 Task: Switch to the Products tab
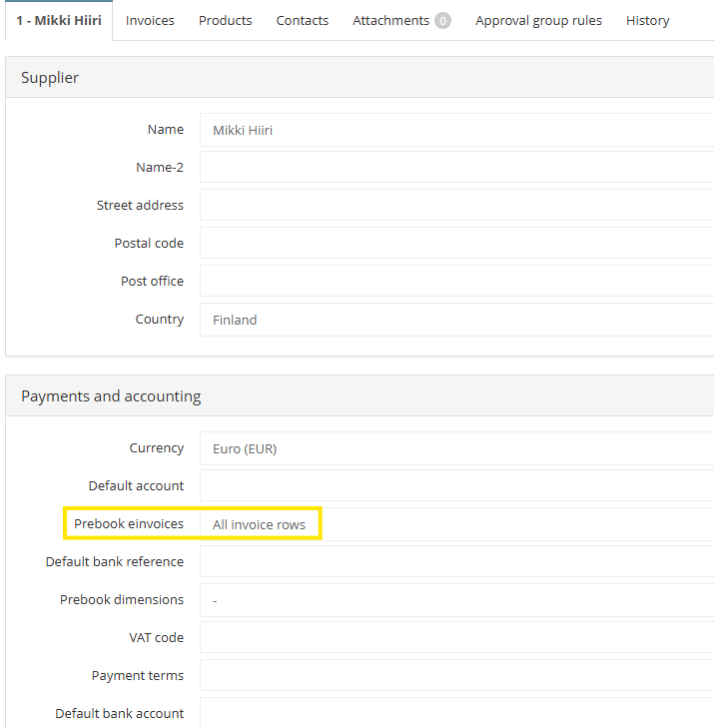click(x=225, y=20)
